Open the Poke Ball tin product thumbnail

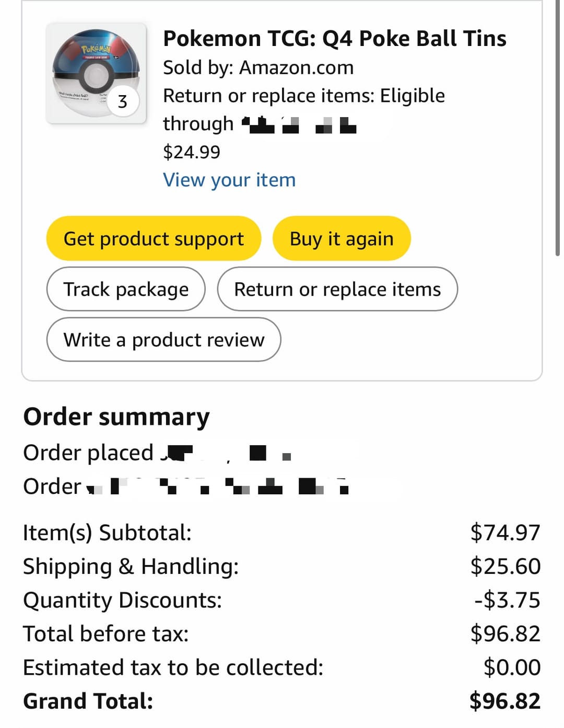[96, 73]
